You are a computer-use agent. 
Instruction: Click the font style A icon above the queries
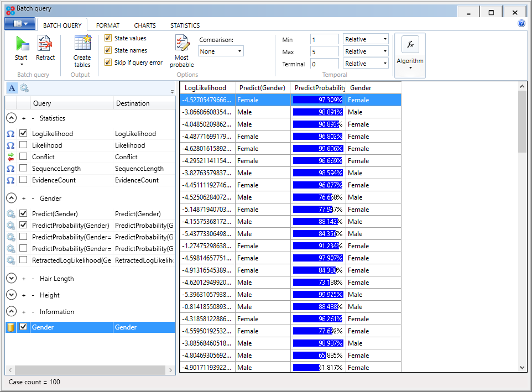[11, 88]
